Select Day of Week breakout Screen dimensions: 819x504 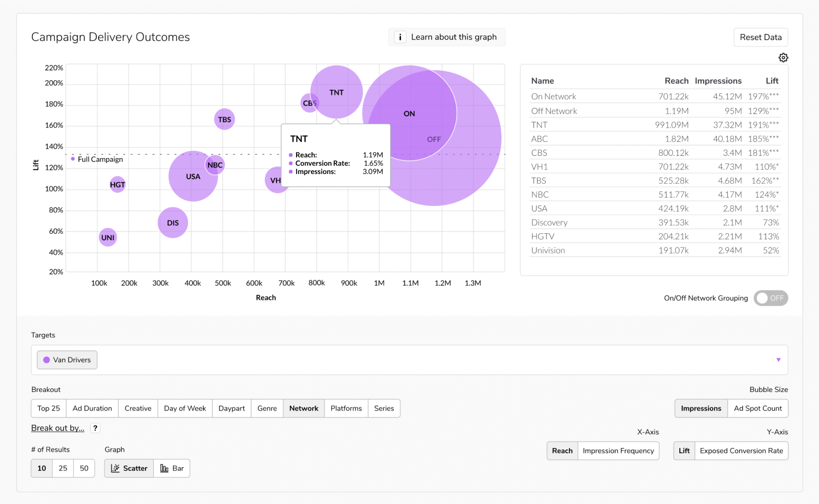pyautogui.click(x=185, y=408)
